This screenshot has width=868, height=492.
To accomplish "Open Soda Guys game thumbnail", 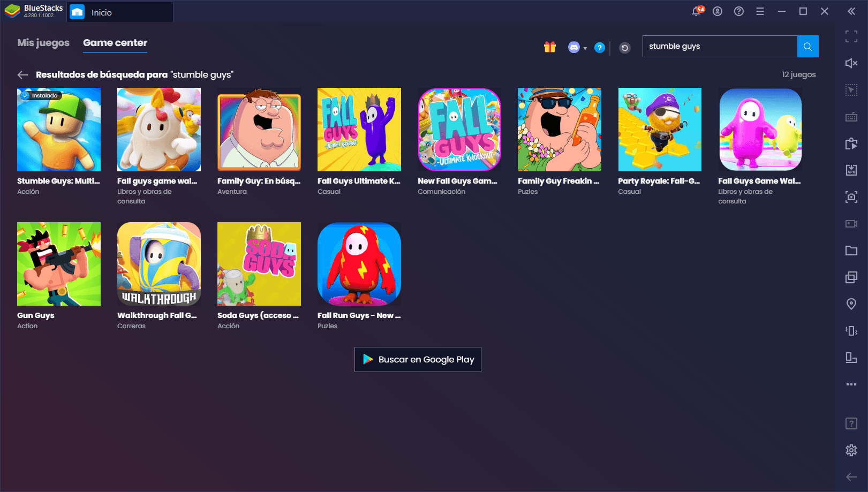I will (259, 264).
